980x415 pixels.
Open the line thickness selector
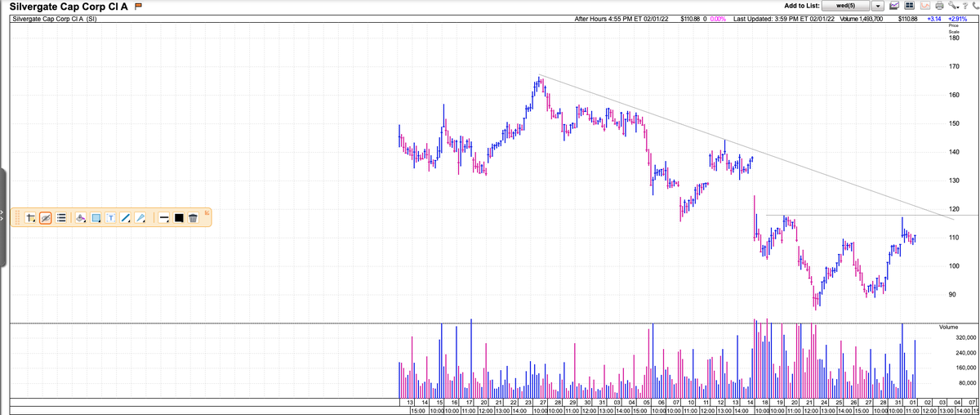click(x=163, y=218)
